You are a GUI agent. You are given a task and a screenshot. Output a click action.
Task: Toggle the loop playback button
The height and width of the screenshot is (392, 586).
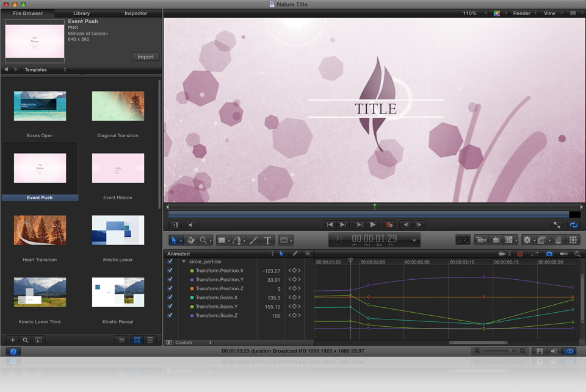coord(573,225)
